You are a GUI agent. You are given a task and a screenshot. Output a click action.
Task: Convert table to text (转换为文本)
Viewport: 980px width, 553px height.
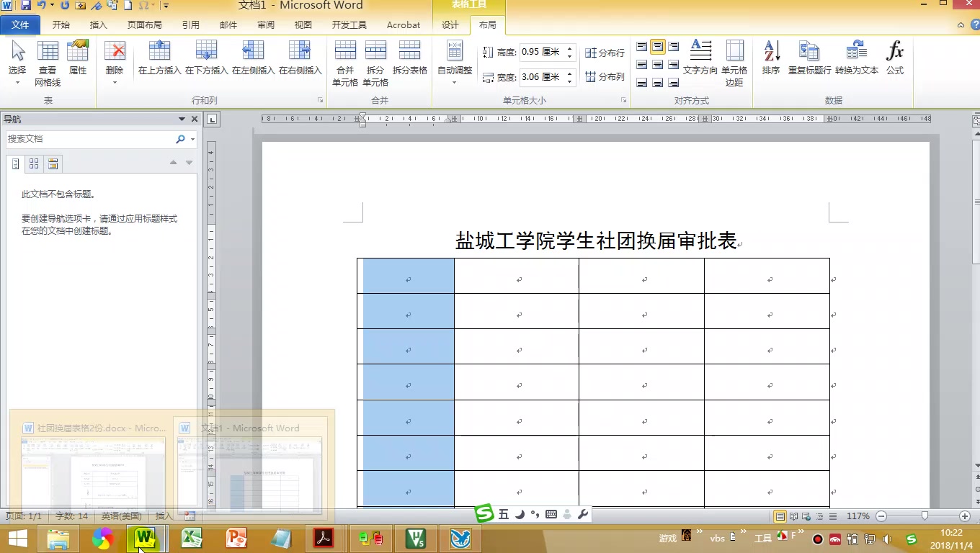click(857, 58)
